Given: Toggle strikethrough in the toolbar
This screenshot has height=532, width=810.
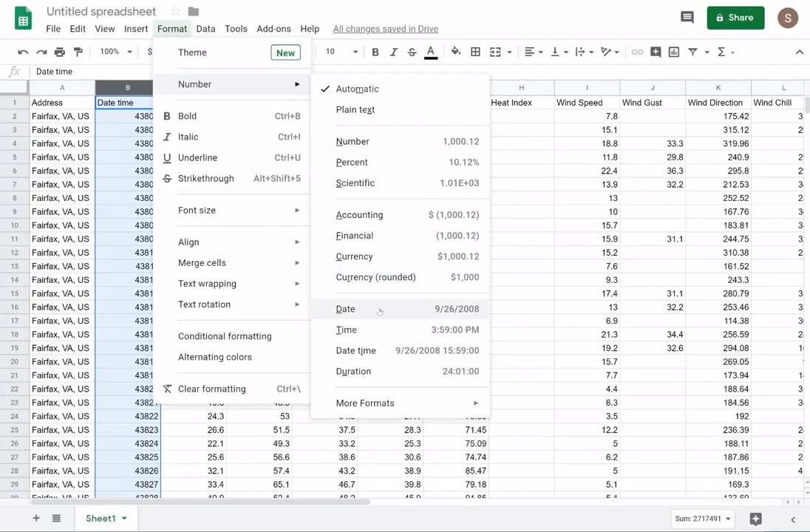Looking at the screenshot, I should 412,52.
